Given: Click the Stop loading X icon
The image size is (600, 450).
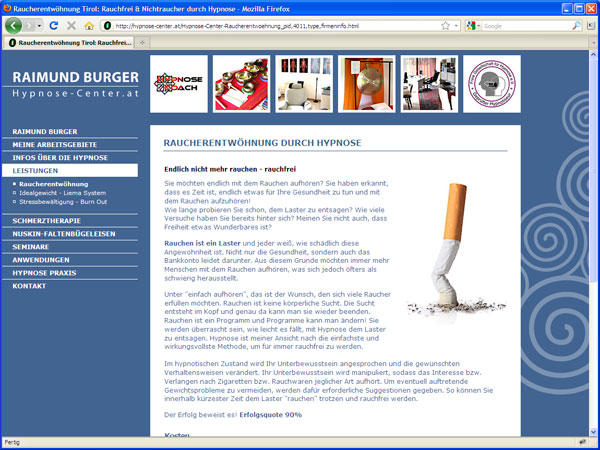Looking at the screenshot, I should click(x=71, y=26).
